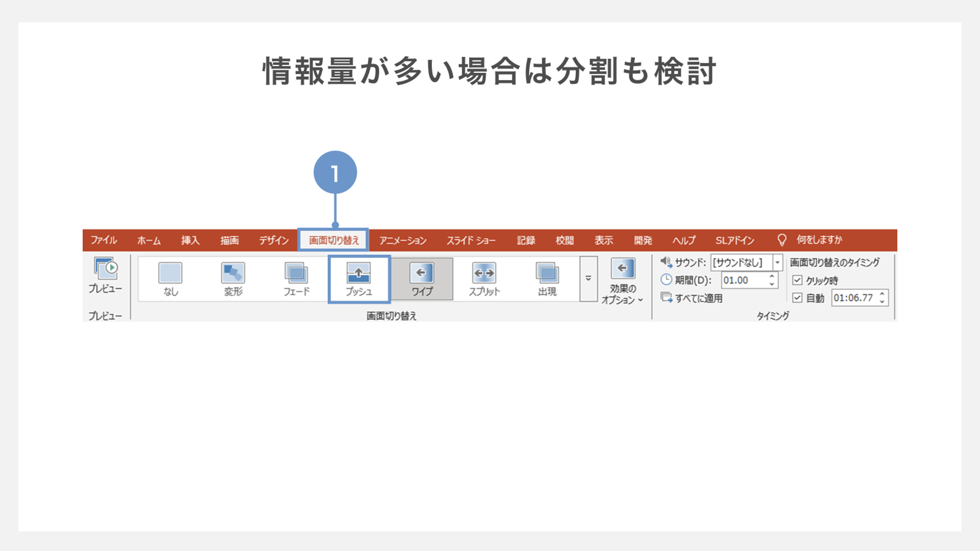This screenshot has height=551, width=980.
Task: Click Apply To All button
Action: tap(692, 298)
